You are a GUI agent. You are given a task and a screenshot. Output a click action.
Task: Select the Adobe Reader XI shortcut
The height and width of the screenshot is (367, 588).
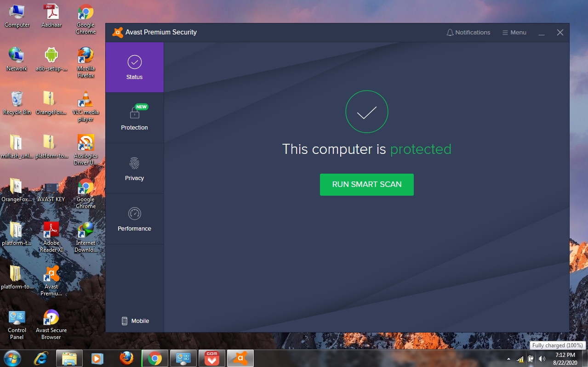pyautogui.click(x=51, y=237)
